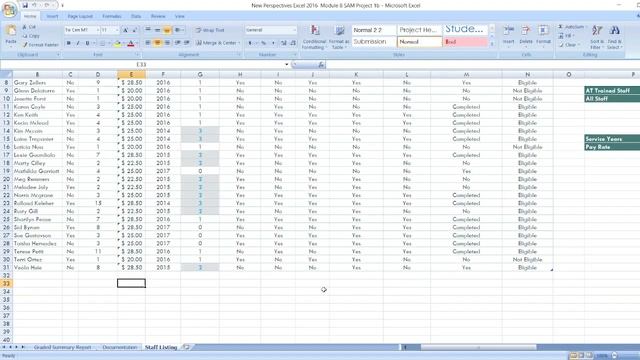This screenshot has width=640, height=360.
Task: Expand the cell styles gallery
Action: (492, 44)
